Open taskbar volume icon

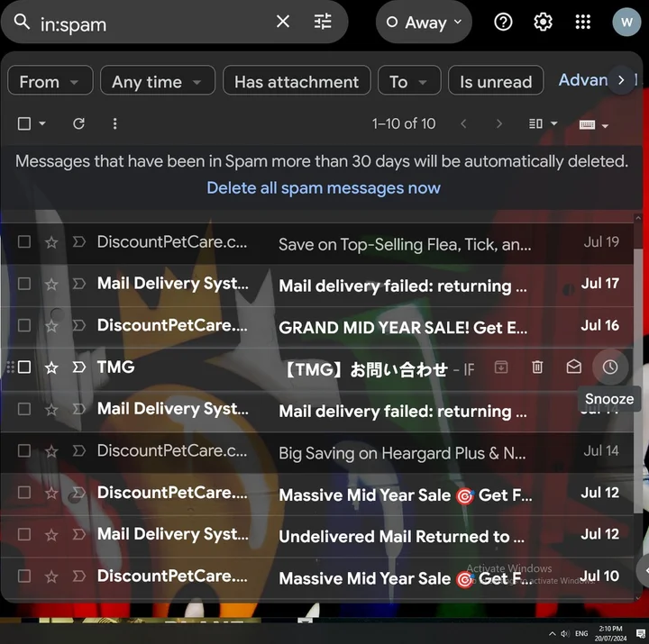pyautogui.click(x=565, y=633)
